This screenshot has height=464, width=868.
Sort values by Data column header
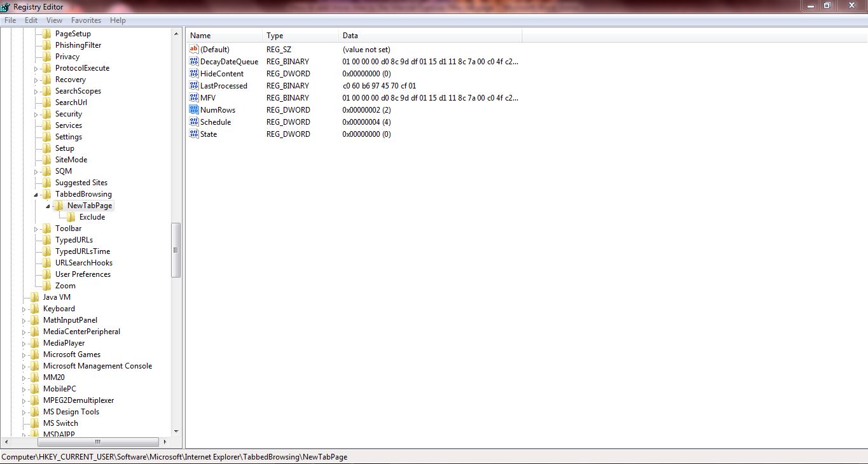[x=431, y=36]
